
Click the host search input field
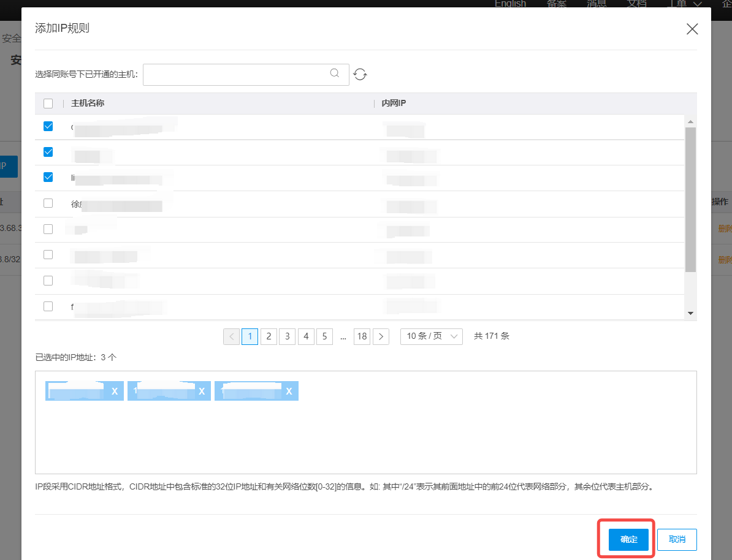(246, 75)
